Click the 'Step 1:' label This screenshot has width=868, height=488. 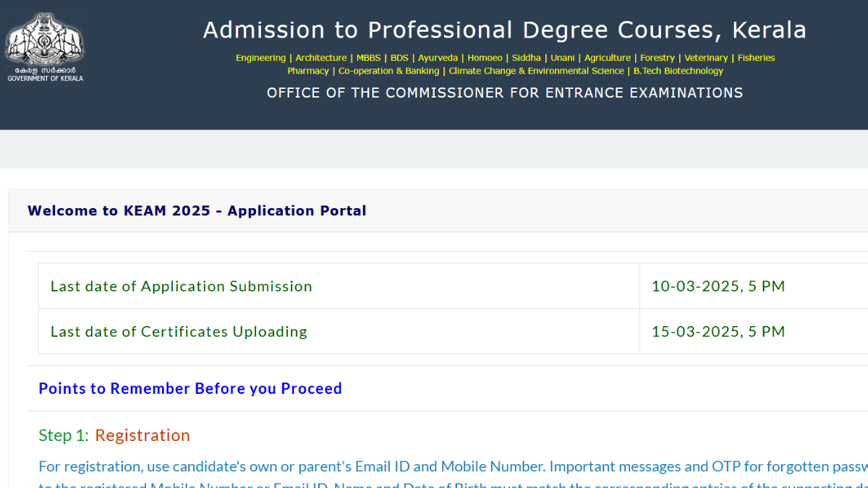click(x=64, y=435)
